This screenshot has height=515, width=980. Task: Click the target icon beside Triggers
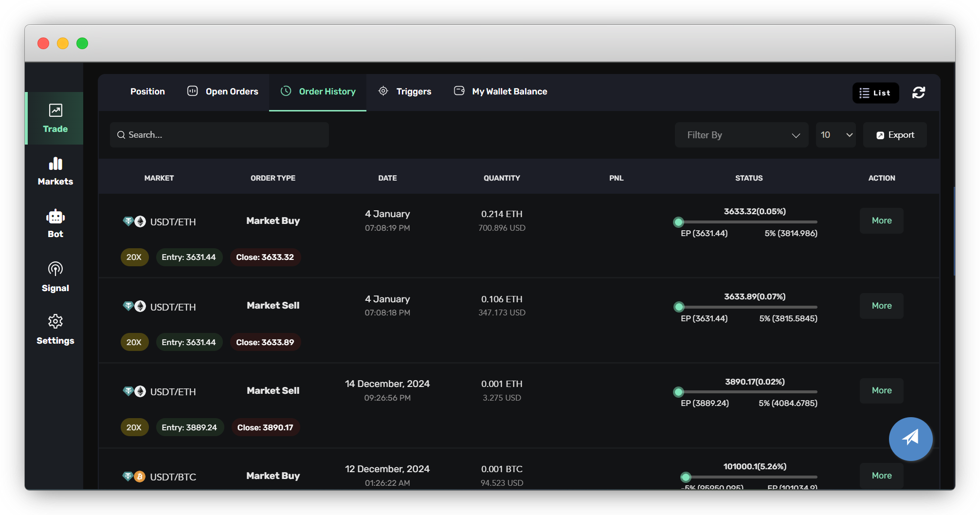tap(383, 91)
